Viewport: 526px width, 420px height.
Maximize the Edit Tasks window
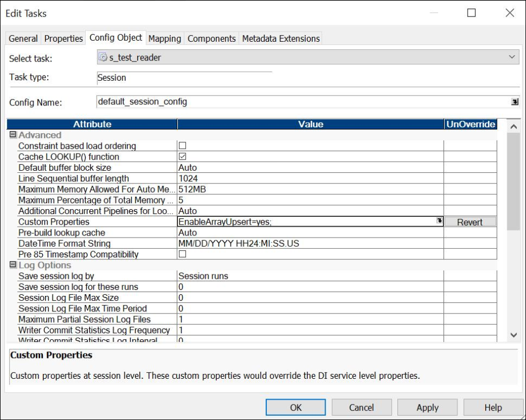click(x=471, y=13)
